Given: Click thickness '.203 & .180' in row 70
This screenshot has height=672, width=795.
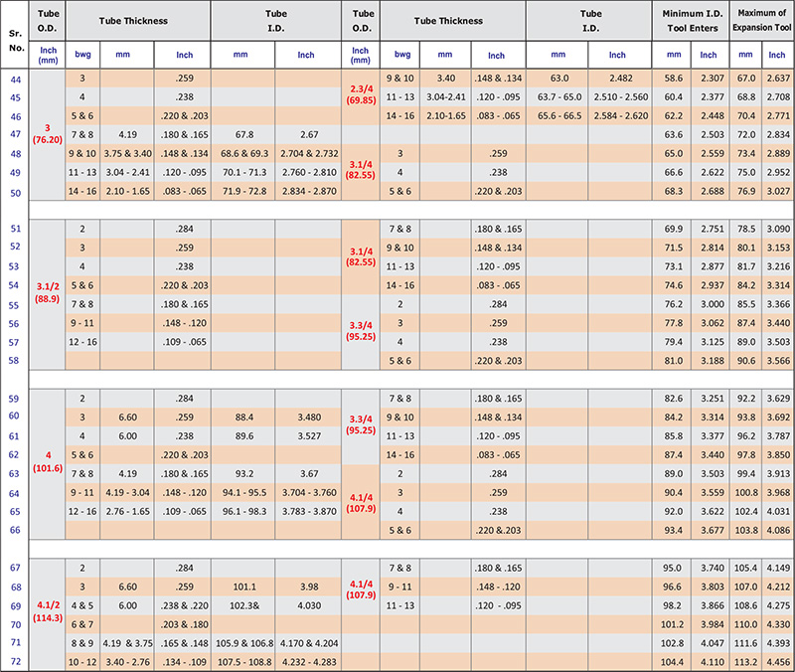Looking at the screenshot, I should click(x=185, y=624).
